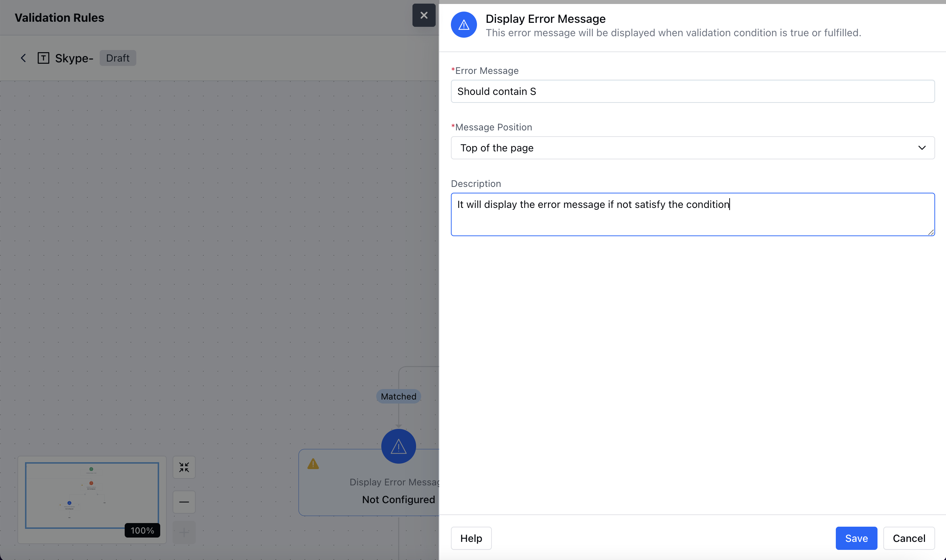Click the Draft status badge
The height and width of the screenshot is (560, 946).
coord(118,58)
